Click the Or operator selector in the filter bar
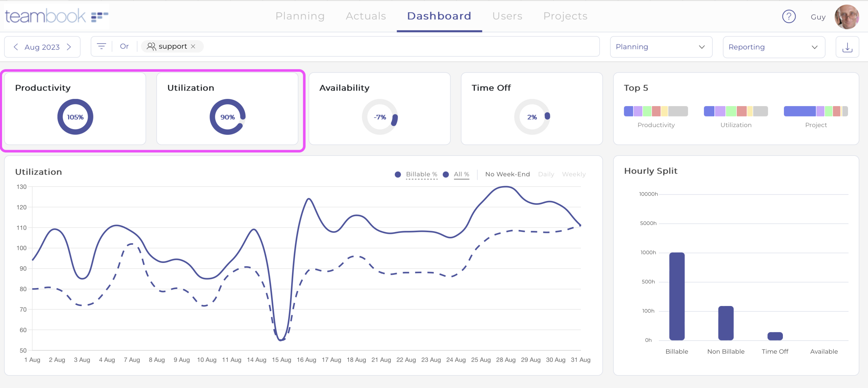868x388 pixels. [x=124, y=46]
